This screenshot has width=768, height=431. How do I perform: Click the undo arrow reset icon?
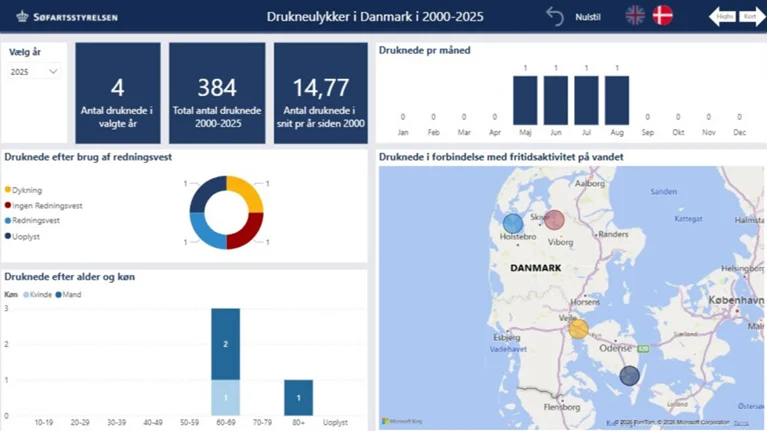click(x=555, y=16)
